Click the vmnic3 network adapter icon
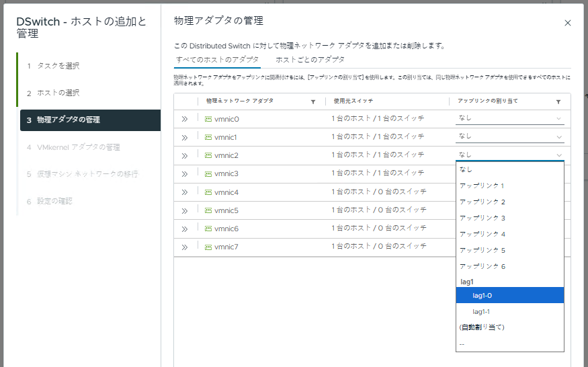This screenshot has height=367, width=588. tap(208, 173)
